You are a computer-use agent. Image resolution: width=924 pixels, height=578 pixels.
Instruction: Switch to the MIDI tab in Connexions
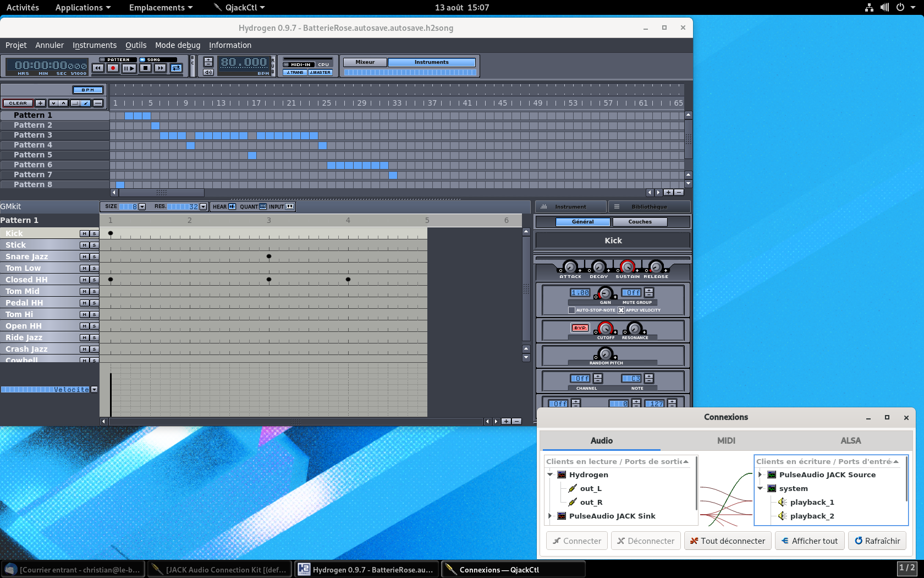tap(726, 440)
